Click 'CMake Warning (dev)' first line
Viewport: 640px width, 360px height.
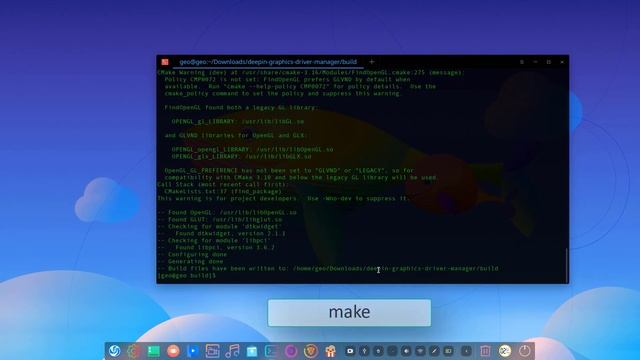pyautogui.click(x=311, y=72)
